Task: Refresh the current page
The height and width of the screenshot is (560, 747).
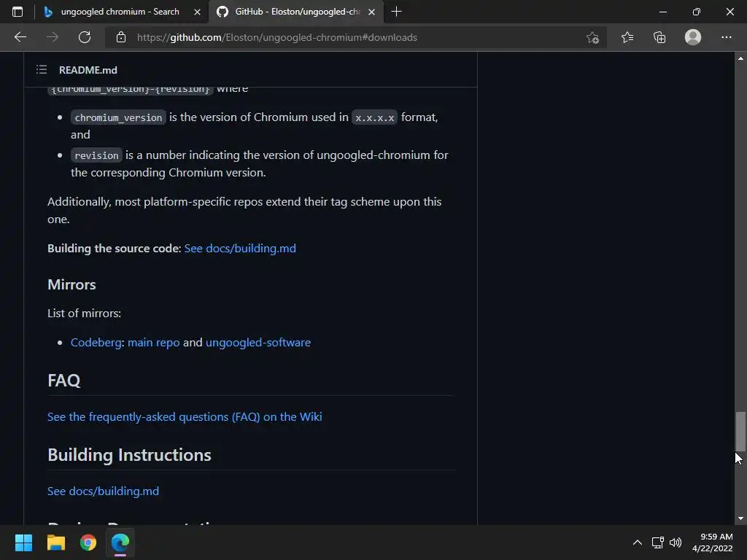Action: point(85,37)
